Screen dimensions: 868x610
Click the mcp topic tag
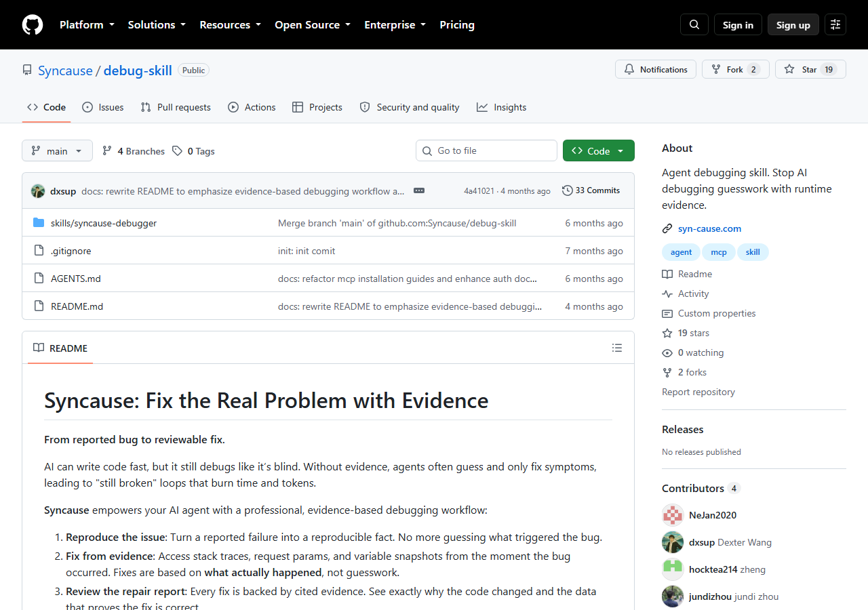click(x=719, y=252)
